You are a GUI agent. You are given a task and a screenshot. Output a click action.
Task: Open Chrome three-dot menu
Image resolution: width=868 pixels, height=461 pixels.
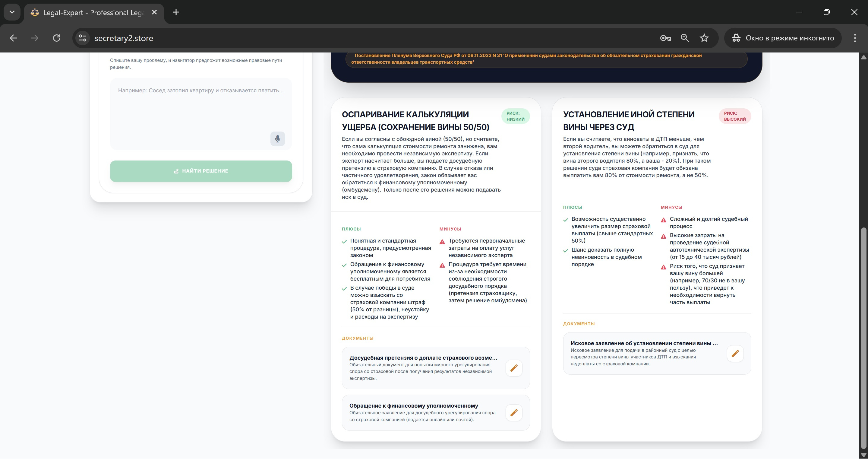[x=854, y=38]
